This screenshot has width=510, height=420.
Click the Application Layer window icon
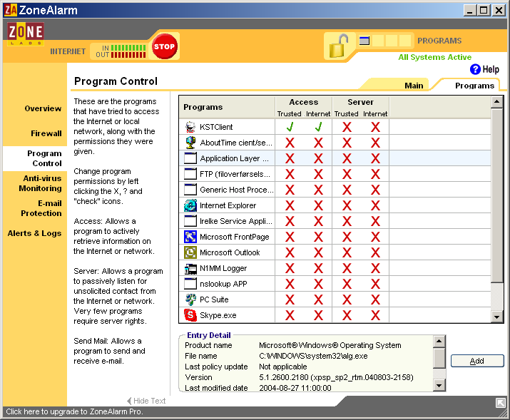click(x=190, y=158)
